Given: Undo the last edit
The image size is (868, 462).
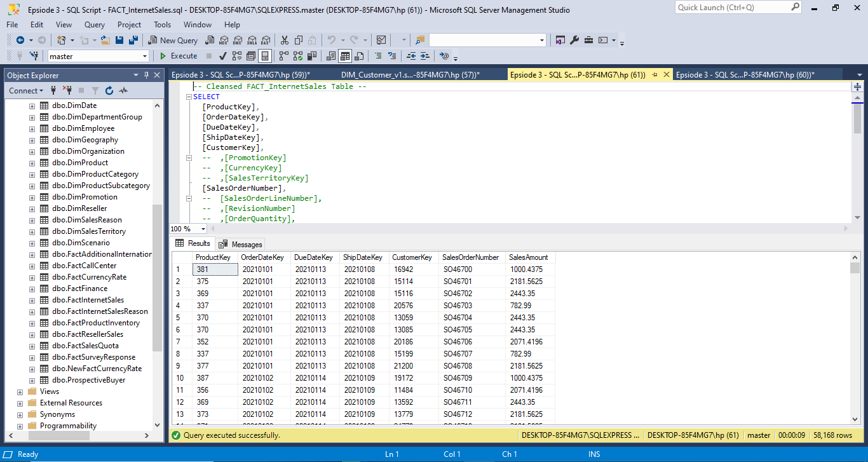Looking at the screenshot, I should [332, 40].
